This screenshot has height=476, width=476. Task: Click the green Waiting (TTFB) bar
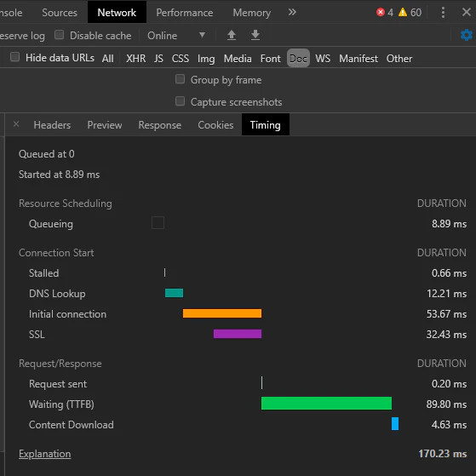tap(326, 403)
